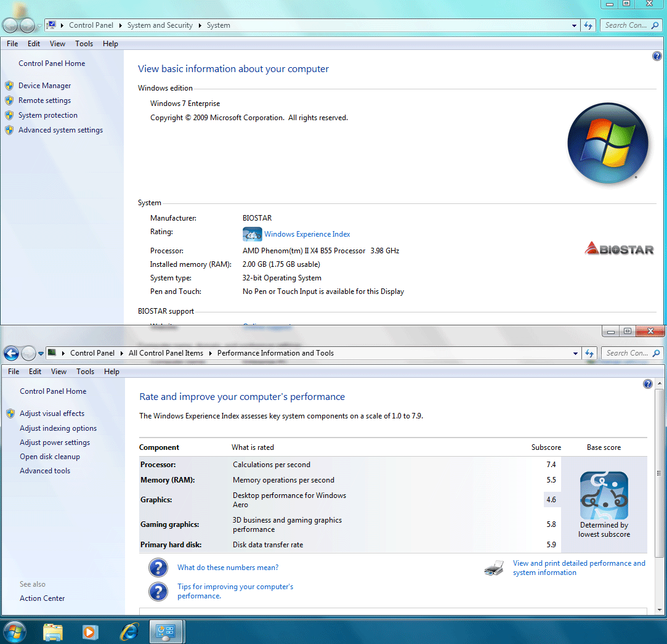This screenshot has width=667, height=644.
Task: Expand arrow after Control Panel in System breadcrumb
Action: [121, 25]
